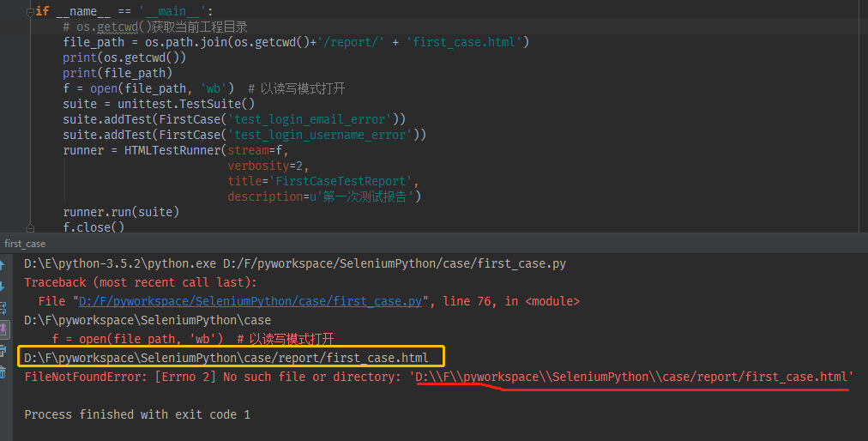This screenshot has width=868, height=441.
Task: Open the first_case run tab
Action: point(25,244)
